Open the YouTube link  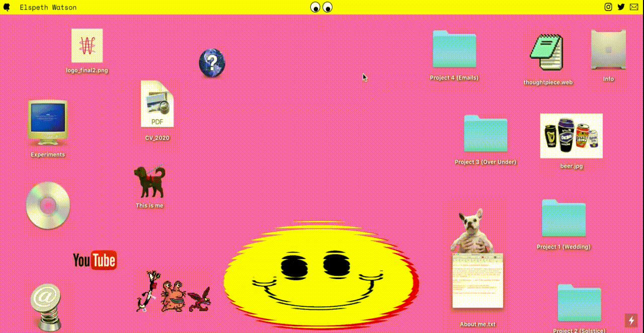(x=95, y=260)
